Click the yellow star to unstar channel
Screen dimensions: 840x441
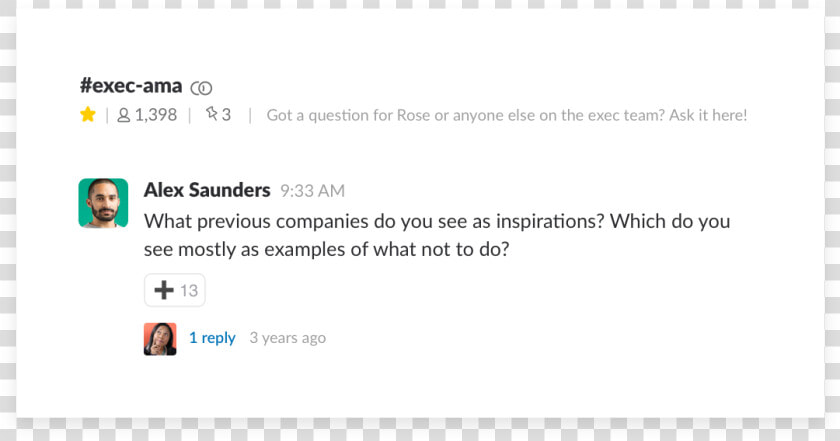click(88, 114)
